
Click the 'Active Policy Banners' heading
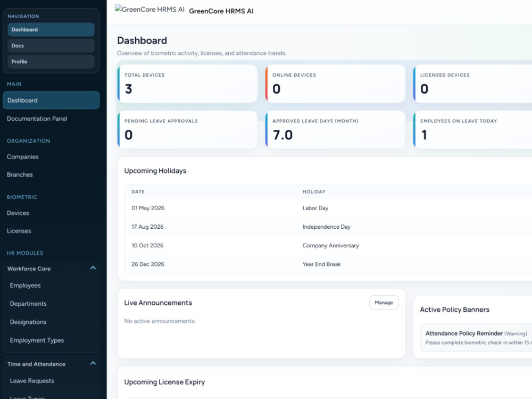(x=455, y=310)
